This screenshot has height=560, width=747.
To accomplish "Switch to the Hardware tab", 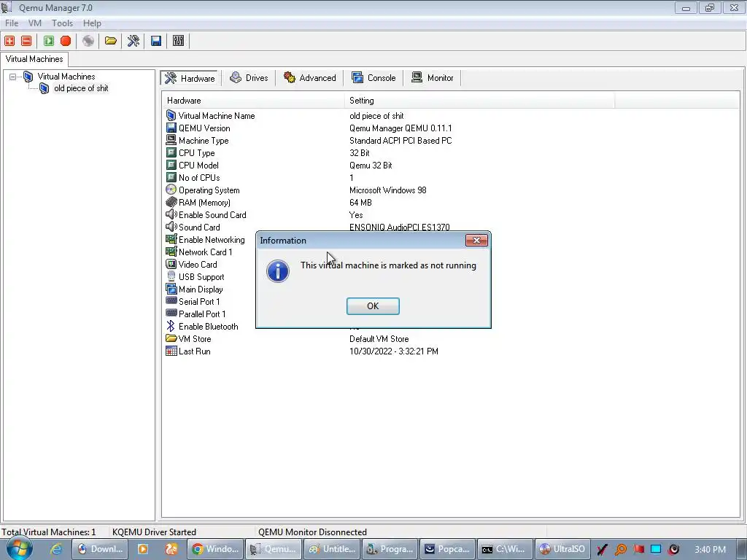I will pyautogui.click(x=190, y=78).
